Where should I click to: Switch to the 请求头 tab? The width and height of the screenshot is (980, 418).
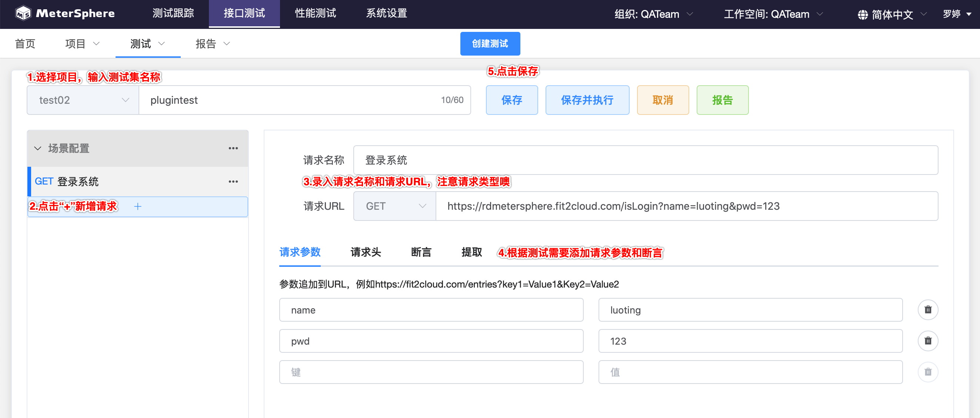click(x=366, y=252)
